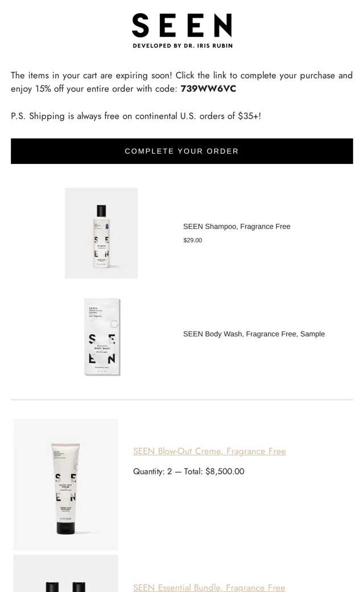
Task: Open the Essential Bundle product image
Action: [66, 574]
